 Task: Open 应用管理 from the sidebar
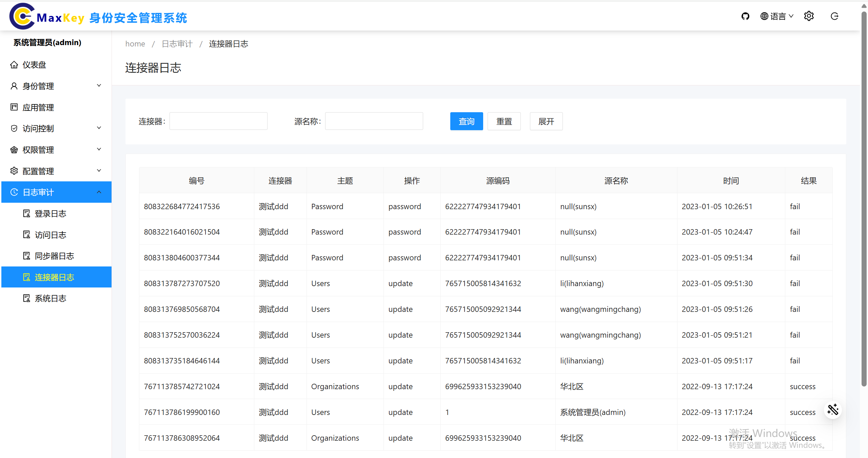point(38,107)
